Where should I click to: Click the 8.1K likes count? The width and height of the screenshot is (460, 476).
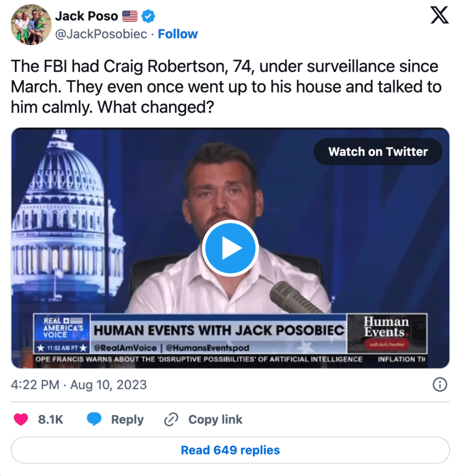click(x=51, y=420)
